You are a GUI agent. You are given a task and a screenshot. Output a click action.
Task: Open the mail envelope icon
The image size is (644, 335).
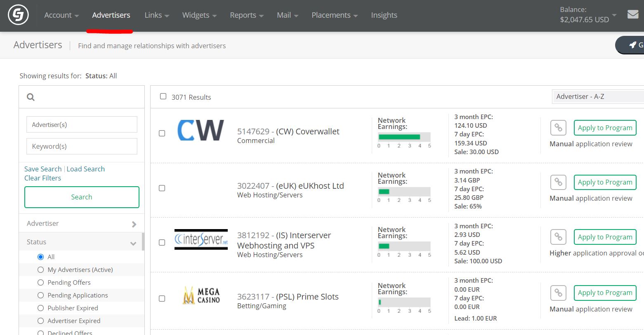pyautogui.click(x=633, y=14)
